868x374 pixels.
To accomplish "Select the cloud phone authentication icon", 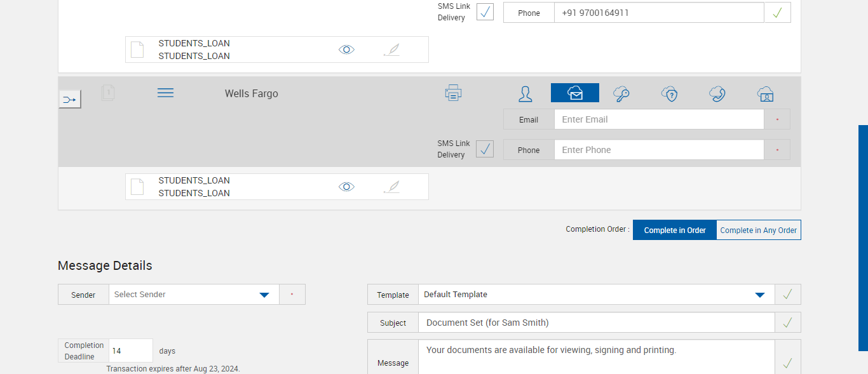I will pos(717,94).
